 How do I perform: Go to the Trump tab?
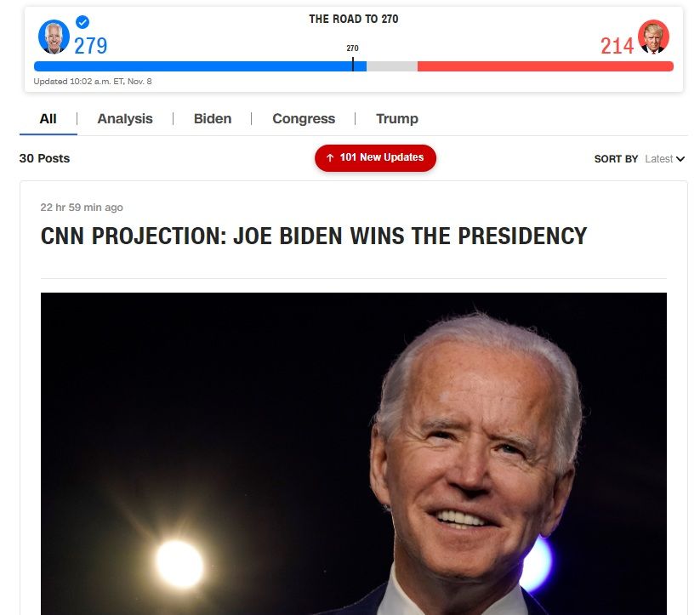click(x=397, y=119)
